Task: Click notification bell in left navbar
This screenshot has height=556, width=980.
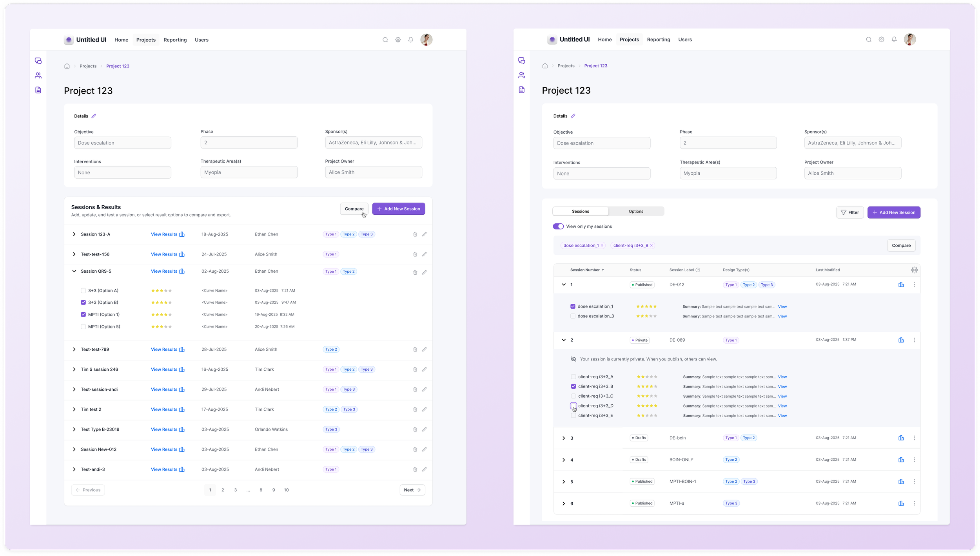Action: pos(410,40)
